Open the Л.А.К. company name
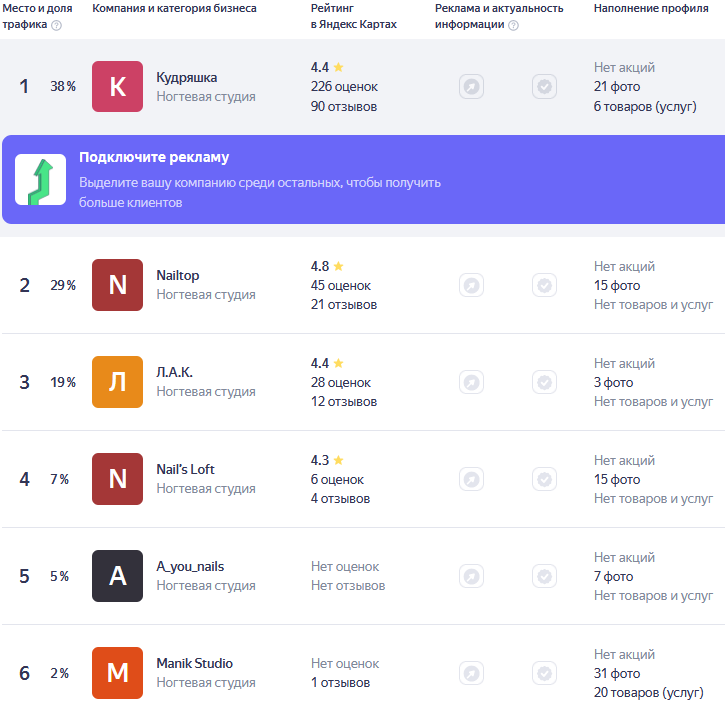Viewport: 725px width, 710px height. [x=174, y=372]
